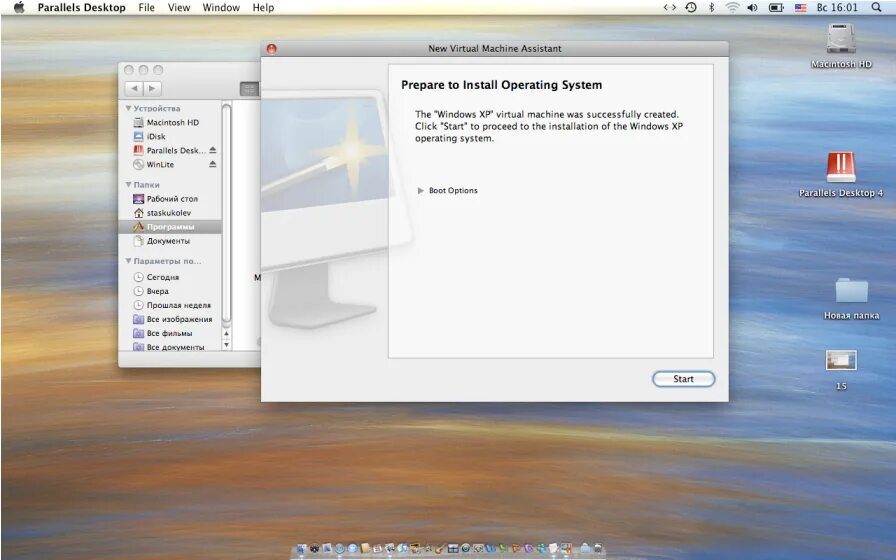Collapse the Устройства sidebar section
The width and height of the screenshot is (896, 560).
click(129, 108)
